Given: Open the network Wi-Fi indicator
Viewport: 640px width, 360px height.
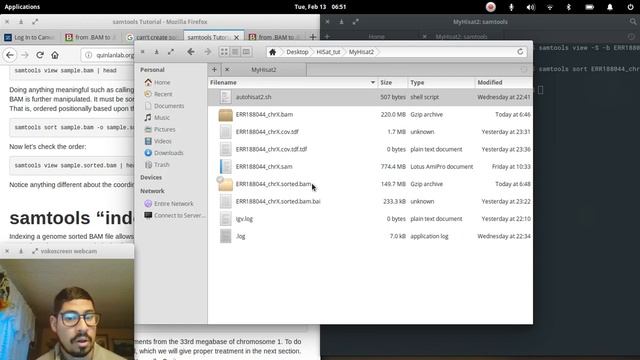Looking at the screenshot, I should click(x=550, y=7).
